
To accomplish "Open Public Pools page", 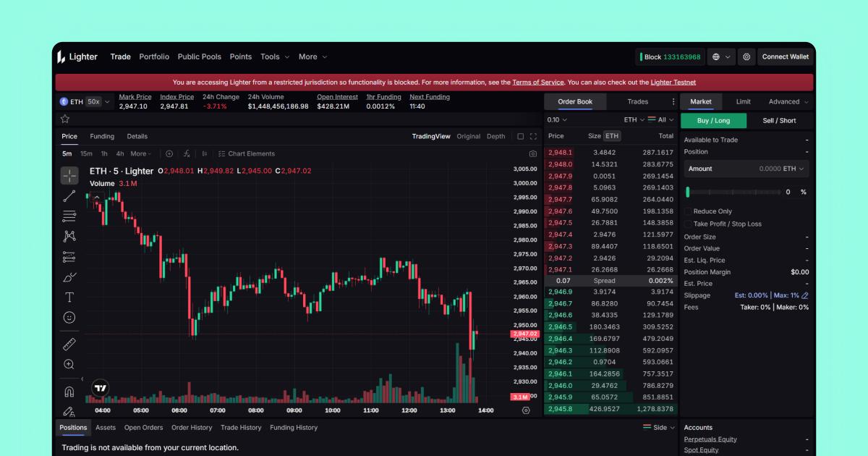I will (x=200, y=56).
